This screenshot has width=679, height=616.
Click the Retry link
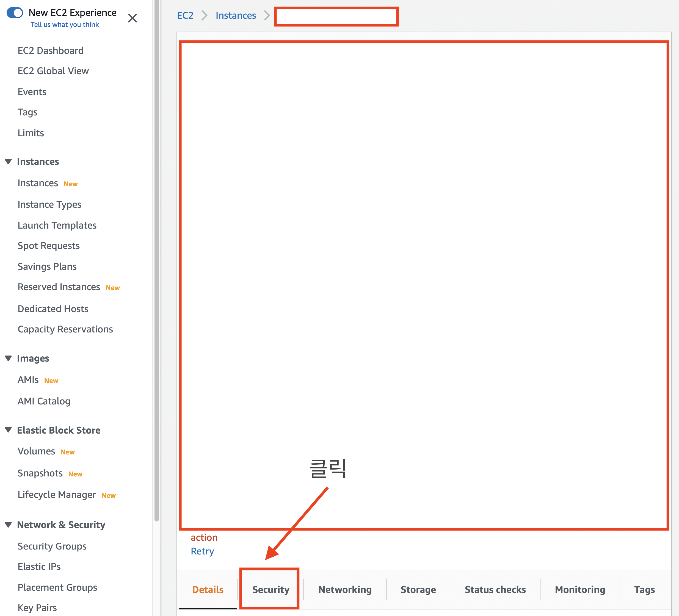(202, 551)
